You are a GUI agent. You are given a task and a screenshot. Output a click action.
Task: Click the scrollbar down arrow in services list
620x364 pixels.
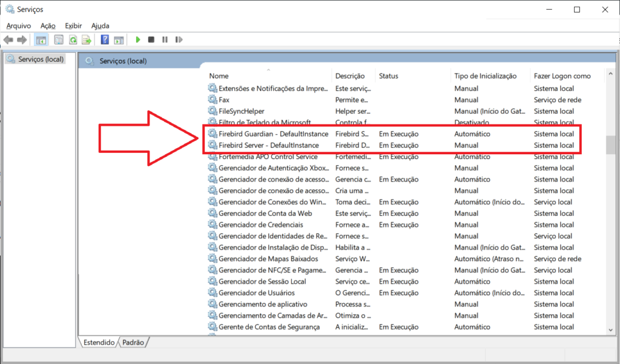tap(611, 330)
